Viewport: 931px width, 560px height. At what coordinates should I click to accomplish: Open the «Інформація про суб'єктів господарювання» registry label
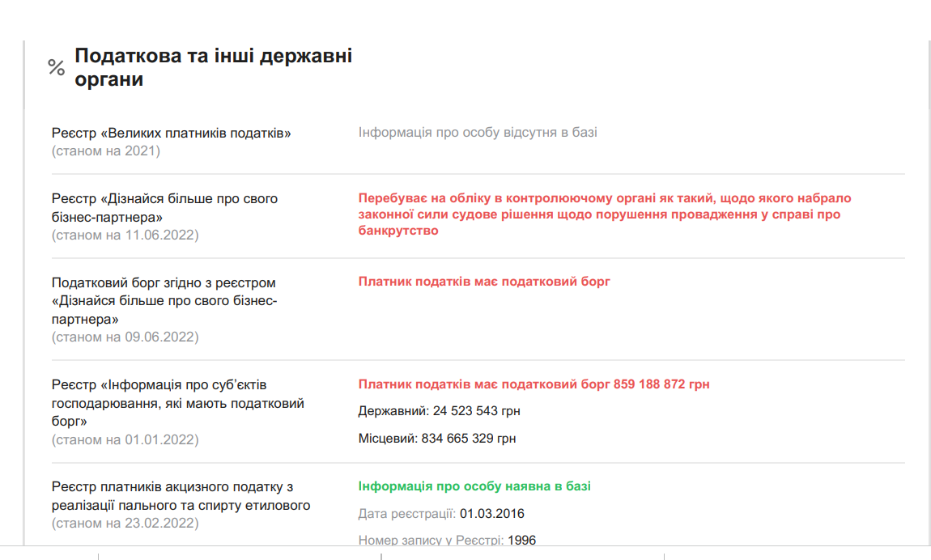coord(177,402)
